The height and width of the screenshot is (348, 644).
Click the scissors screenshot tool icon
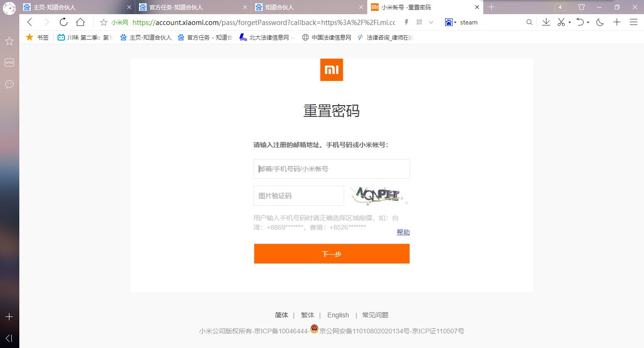pos(561,22)
